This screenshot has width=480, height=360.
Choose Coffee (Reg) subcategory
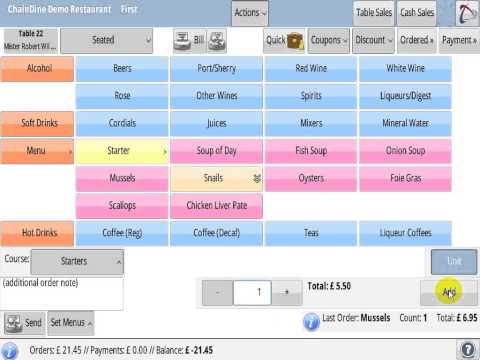pyautogui.click(x=122, y=233)
